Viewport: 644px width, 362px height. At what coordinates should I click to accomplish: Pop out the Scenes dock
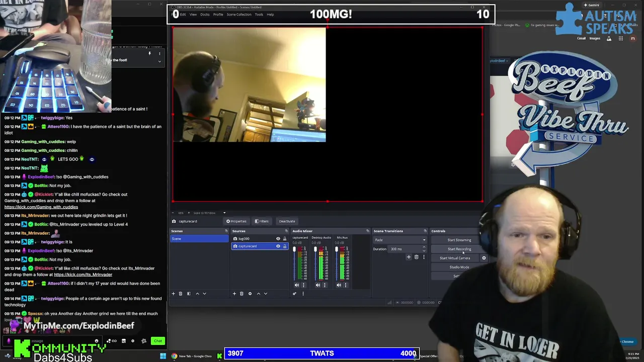[226, 231]
